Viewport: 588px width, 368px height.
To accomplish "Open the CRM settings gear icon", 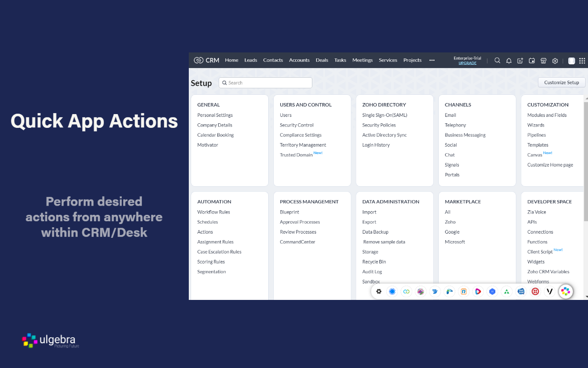I will point(555,60).
